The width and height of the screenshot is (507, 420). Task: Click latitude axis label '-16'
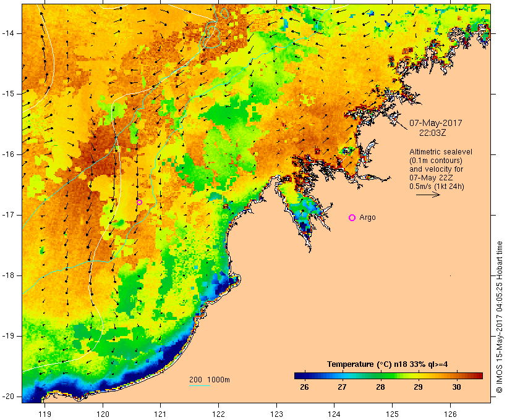click(x=8, y=154)
